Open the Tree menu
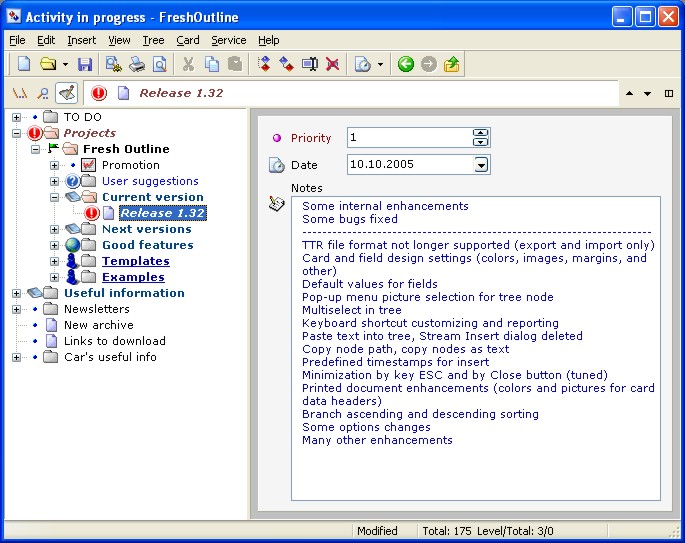 point(153,40)
